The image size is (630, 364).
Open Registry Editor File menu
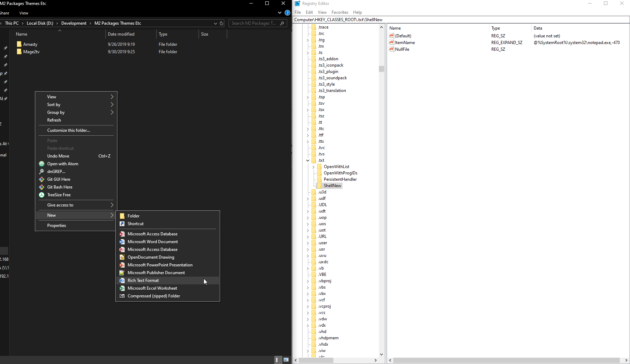coord(298,12)
